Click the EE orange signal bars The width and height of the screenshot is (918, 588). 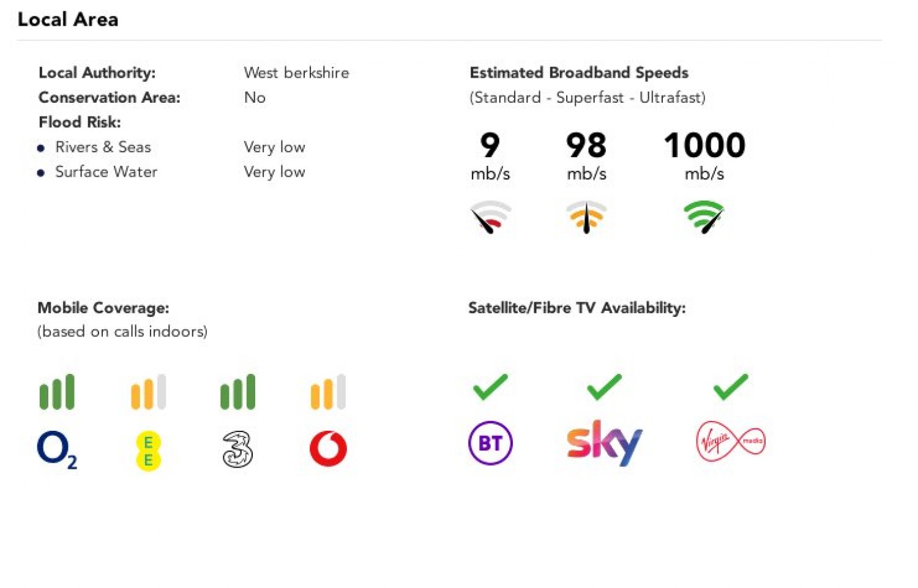click(148, 392)
